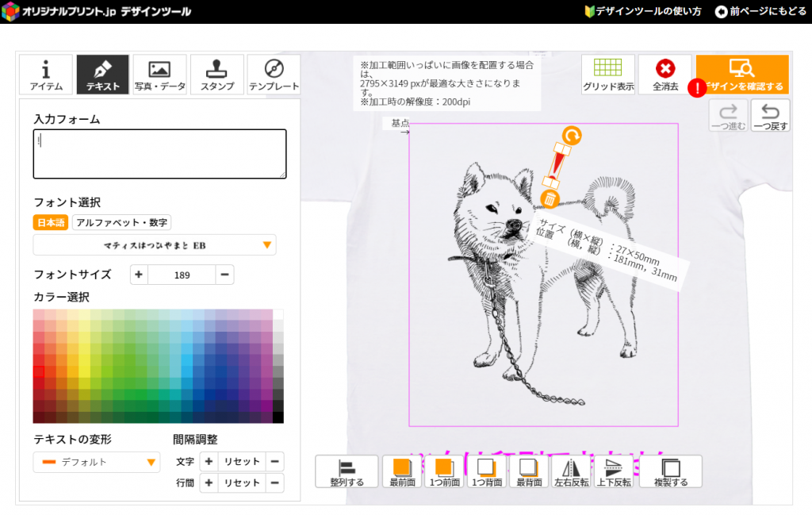812x515 pixels.
Task: Decrease font size with minus button
Action: (224, 275)
